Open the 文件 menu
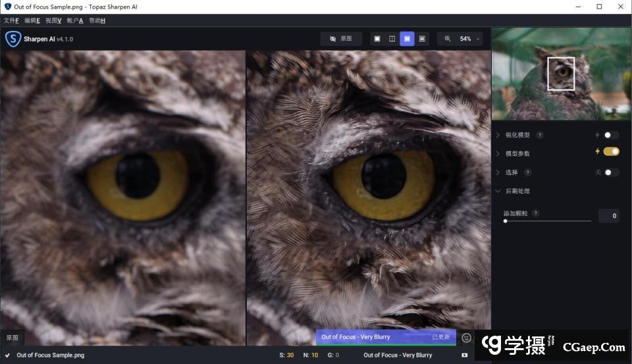Viewport: 632px width, 364px height. tap(11, 20)
